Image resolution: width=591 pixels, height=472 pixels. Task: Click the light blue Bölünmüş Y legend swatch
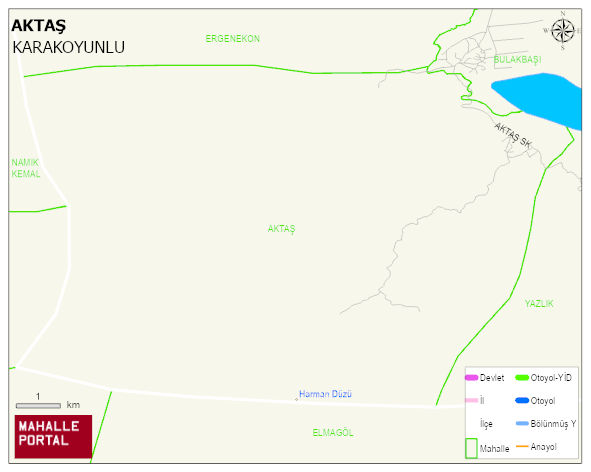[x=522, y=423]
